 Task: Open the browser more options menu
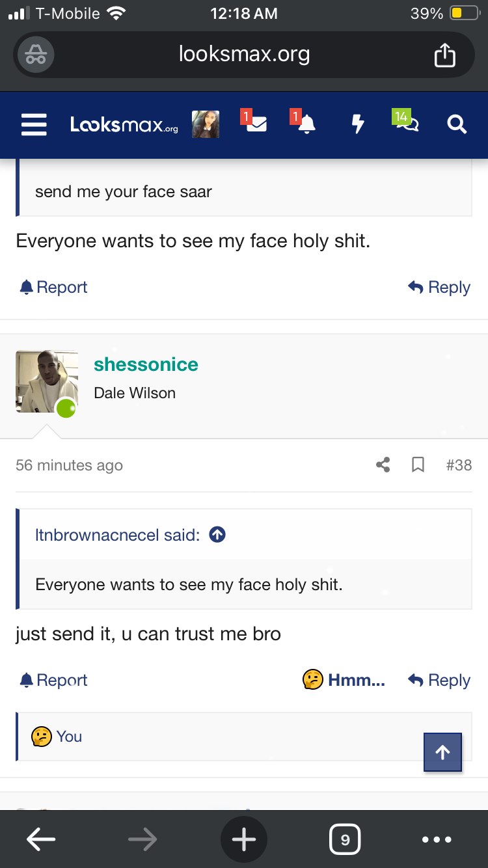(x=436, y=840)
